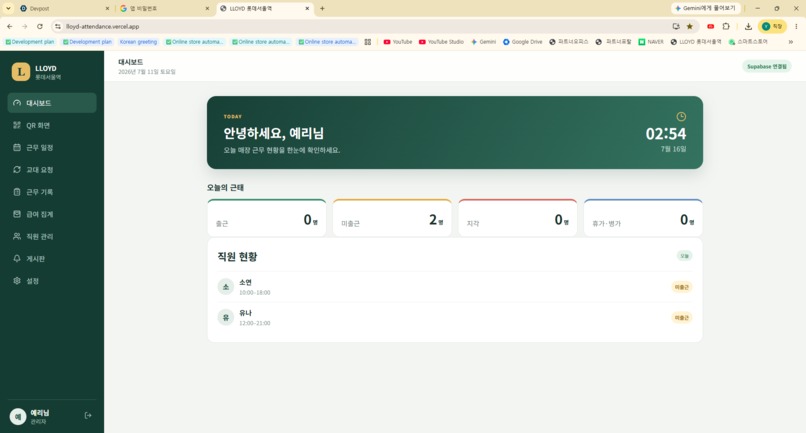Click employee row 소연
Image resolution: width=806 pixels, height=433 pixels.
[455, 287]
